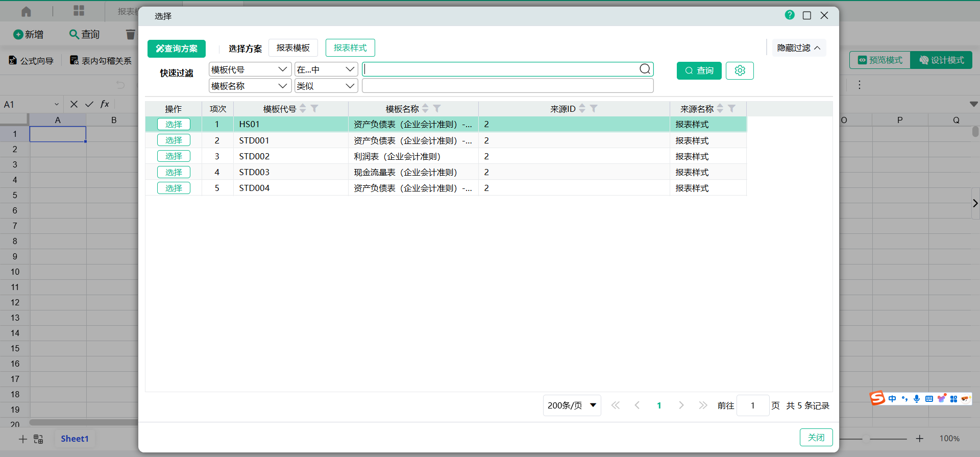980x457 pixels.
Task: Click the green 查询 search button
Action: coord(699,70)
